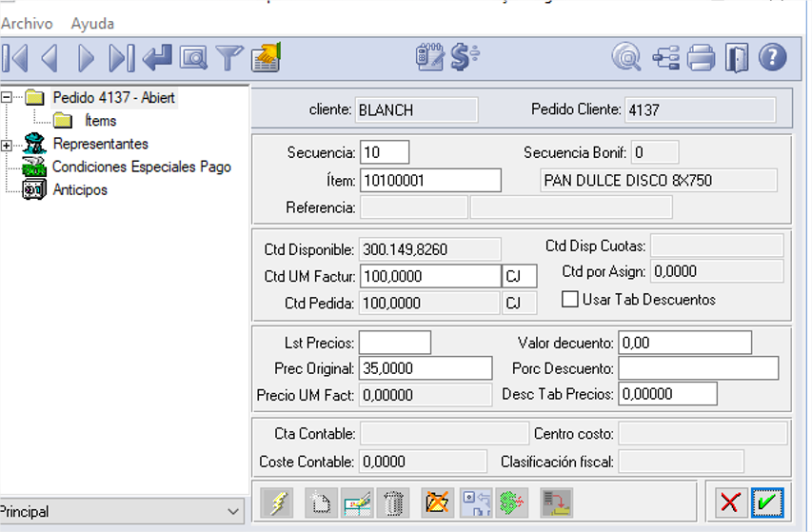Click the empty Centro costo field
Viewport: 812px width, 532px height.
point(703,433)
